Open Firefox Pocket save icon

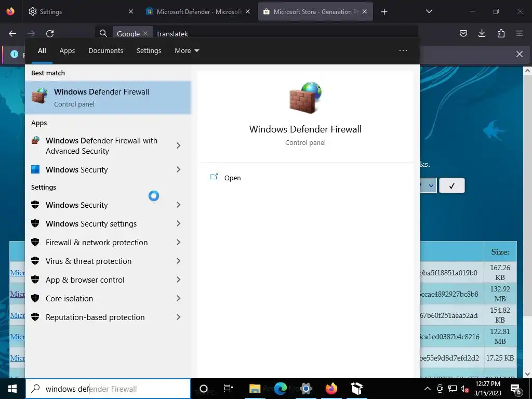tap(463, 33)
